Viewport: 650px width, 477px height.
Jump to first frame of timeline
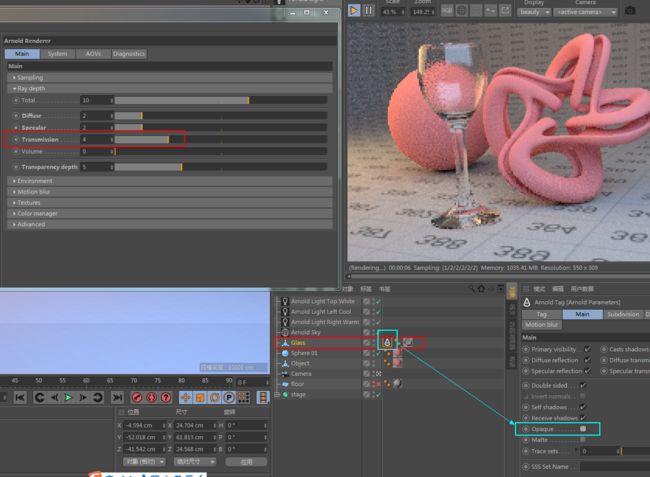click(20, 397)
